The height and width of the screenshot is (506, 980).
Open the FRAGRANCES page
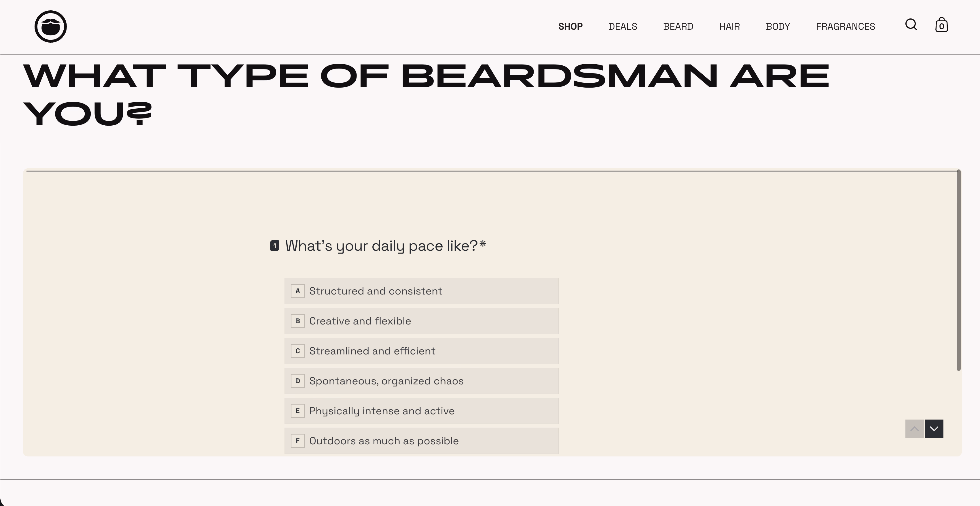(845, 27)
